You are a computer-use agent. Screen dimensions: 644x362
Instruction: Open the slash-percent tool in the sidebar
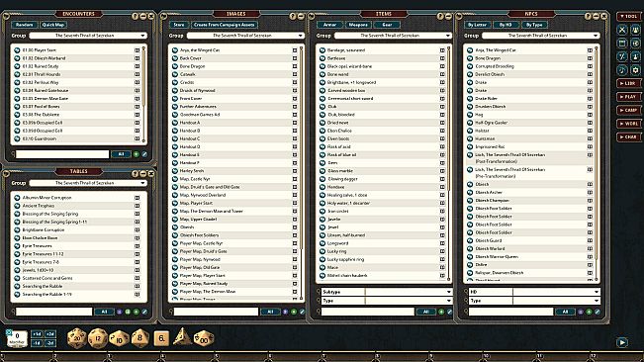(622, 56)
